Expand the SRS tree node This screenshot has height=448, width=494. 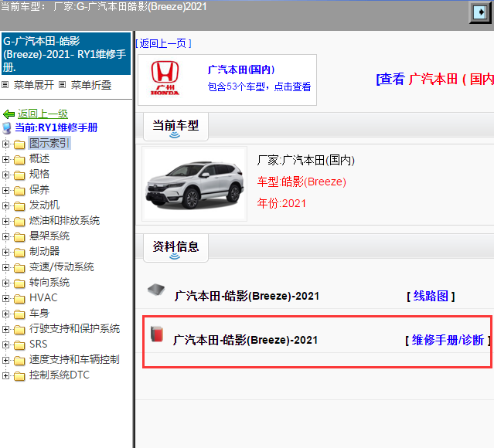pyautogui.click(x=5, y=344)
